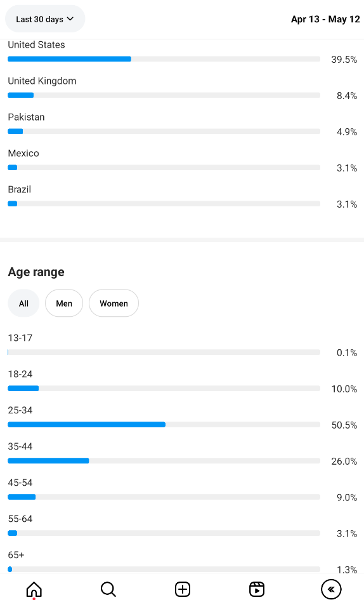Image resolution: width=364 pixels, height=600 pixels.
Task: Go to the Reels icon
Action: (x=257, y=589)
